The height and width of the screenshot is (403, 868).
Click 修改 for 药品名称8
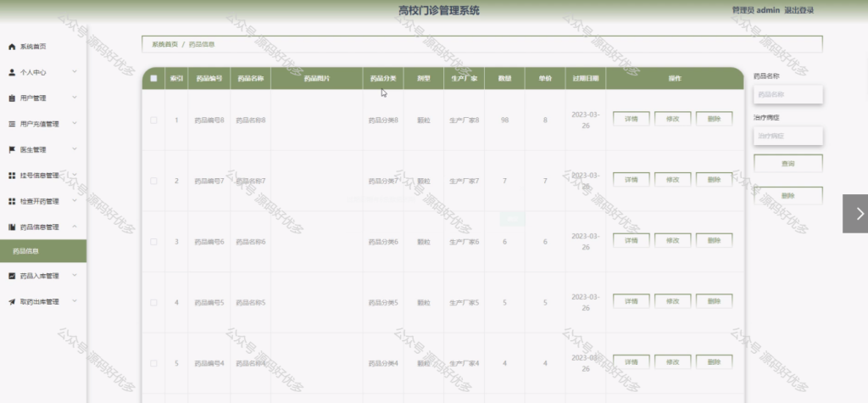672,119
